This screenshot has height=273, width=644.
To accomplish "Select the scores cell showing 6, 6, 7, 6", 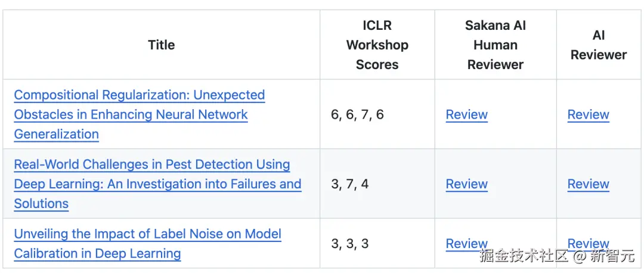I will tap(357, 115).
